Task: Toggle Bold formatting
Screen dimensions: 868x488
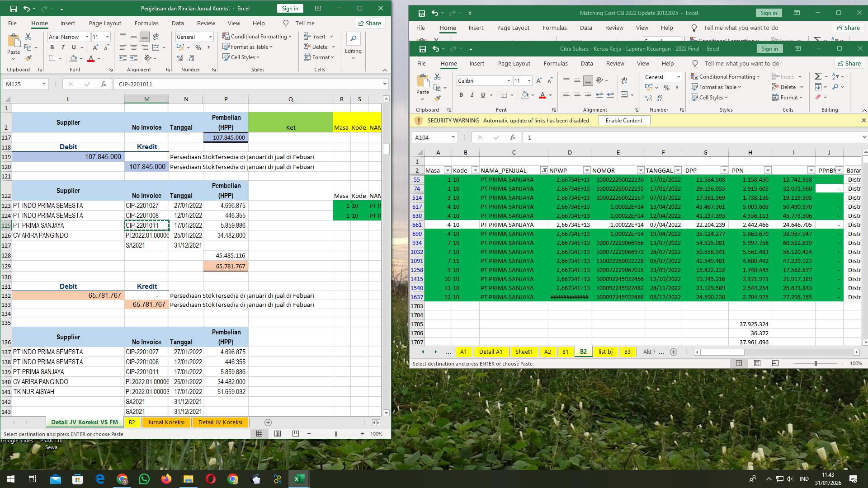Action: (461, 95)
